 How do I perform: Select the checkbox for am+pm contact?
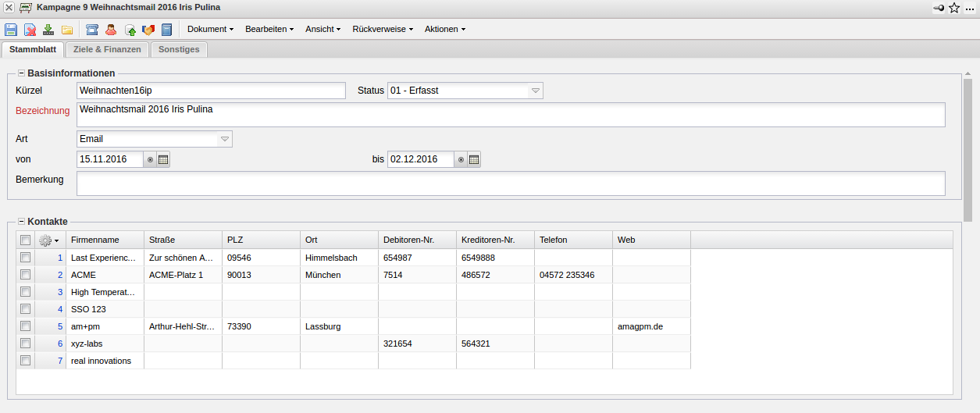[25, 326]
